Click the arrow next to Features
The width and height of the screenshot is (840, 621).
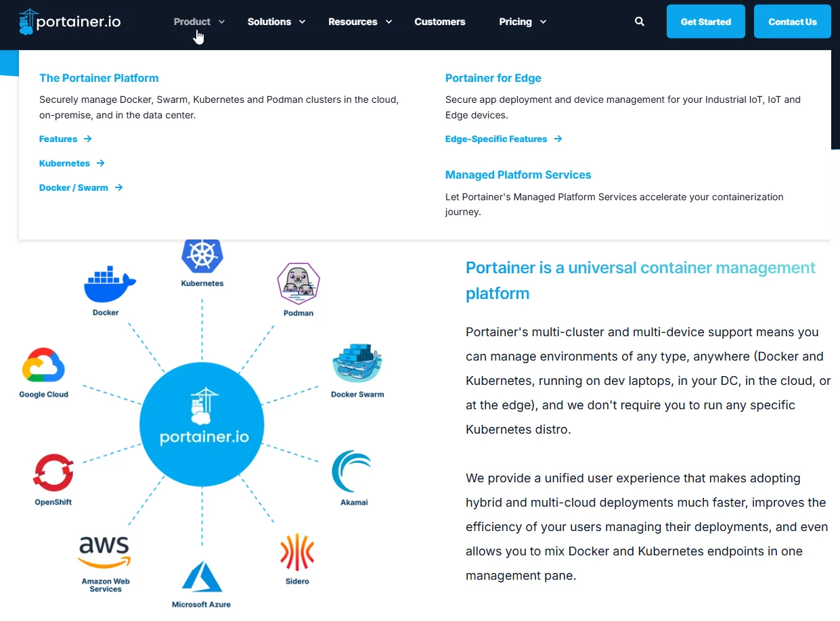[x=87, y=139]
